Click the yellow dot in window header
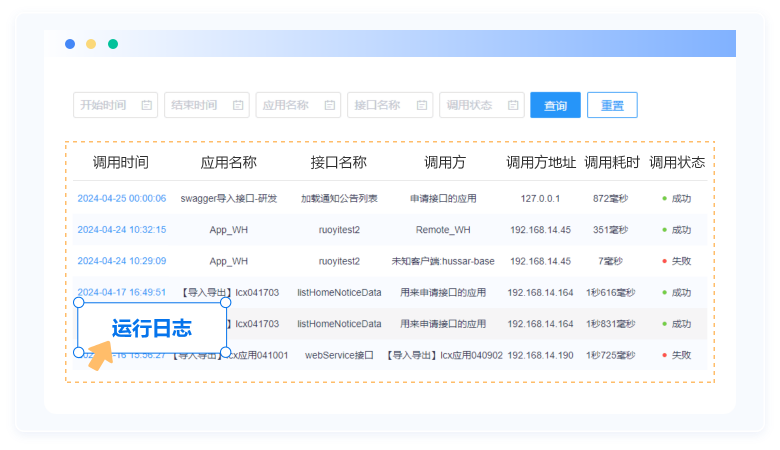The height and width of the screenshot is (450, 780). tap(91, 44)
